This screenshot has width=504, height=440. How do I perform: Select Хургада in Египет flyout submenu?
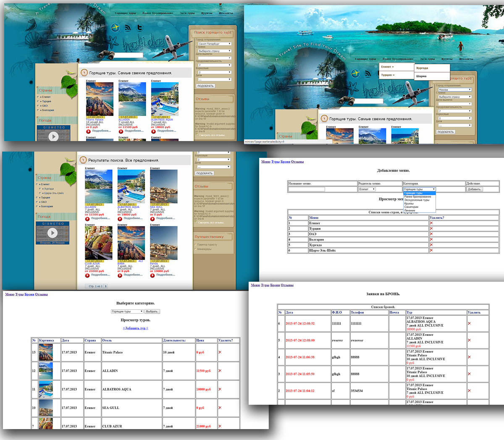[432, 68]
